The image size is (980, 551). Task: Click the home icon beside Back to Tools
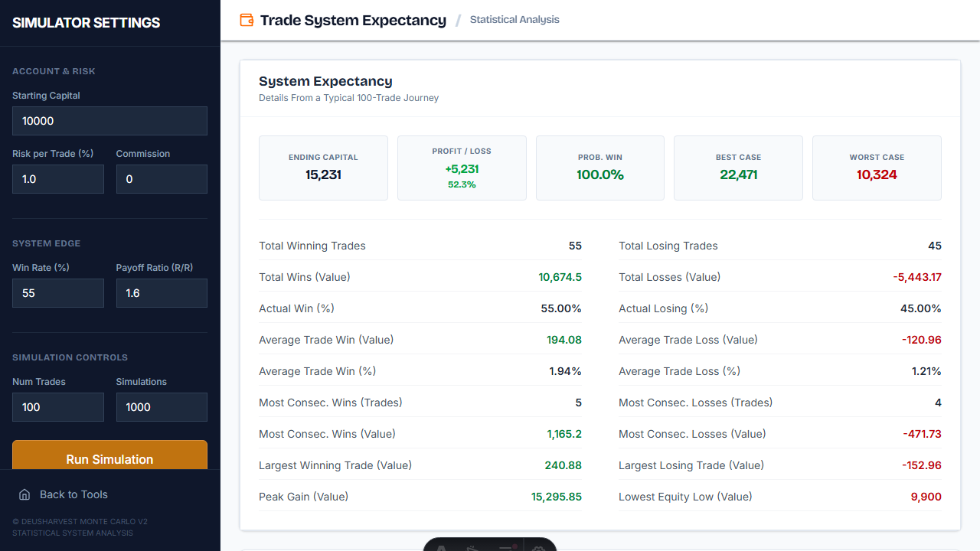24,494
